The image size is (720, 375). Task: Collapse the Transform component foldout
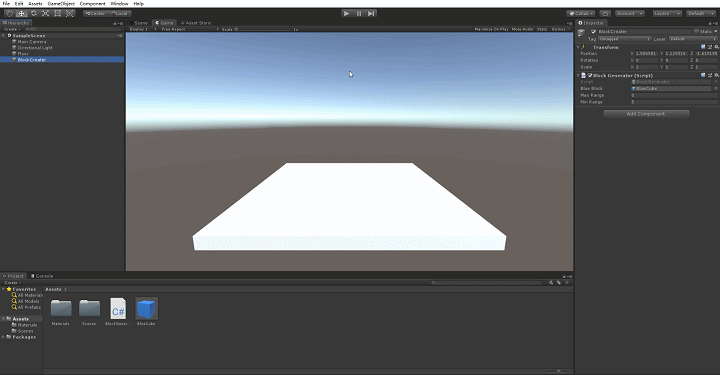[579, 47]
